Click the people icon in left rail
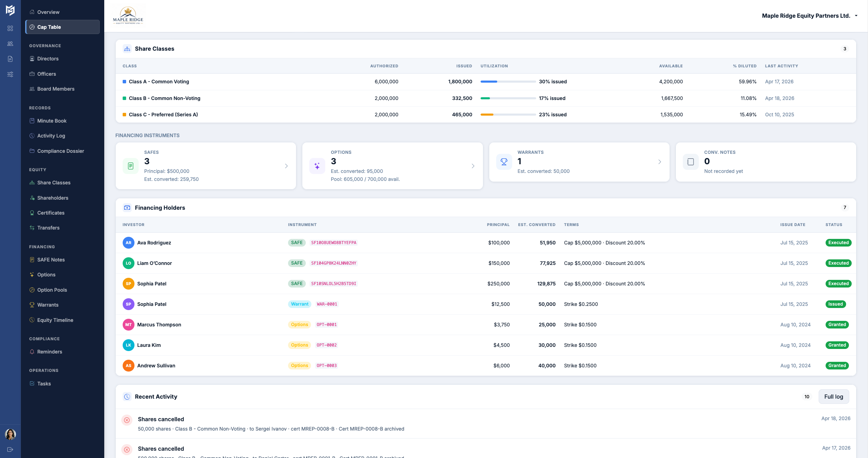The width and height of the screenshot is (868, 458). coord(10,44)
